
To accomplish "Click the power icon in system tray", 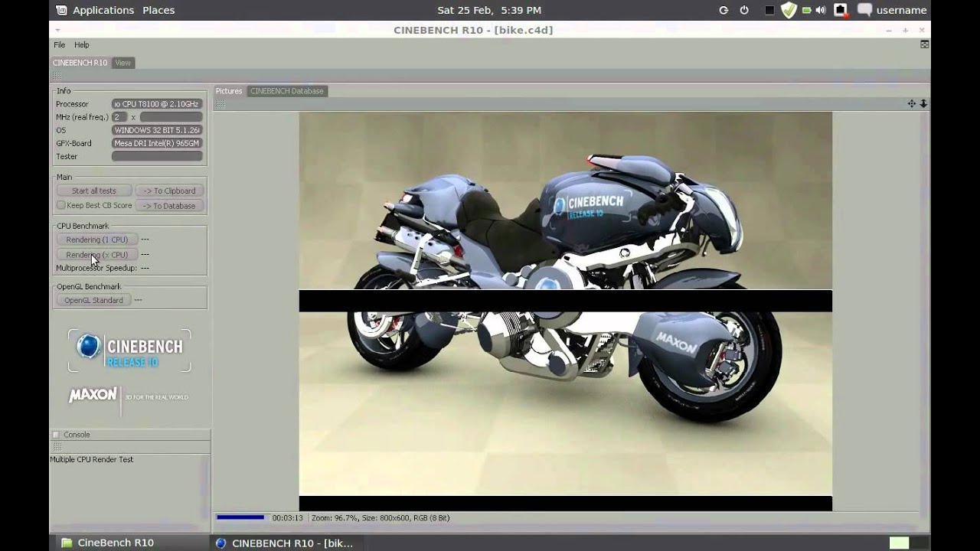I will pos(744,10).
